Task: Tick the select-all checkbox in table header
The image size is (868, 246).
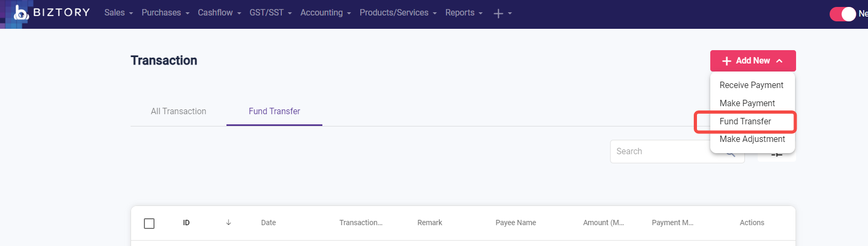Action: coord(149,223)
